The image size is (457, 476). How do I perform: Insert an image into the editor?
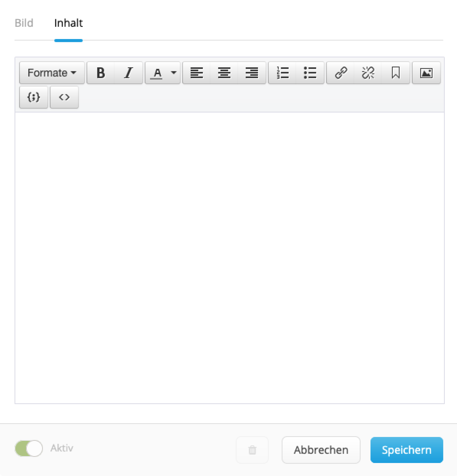click(x=426, y=73)
